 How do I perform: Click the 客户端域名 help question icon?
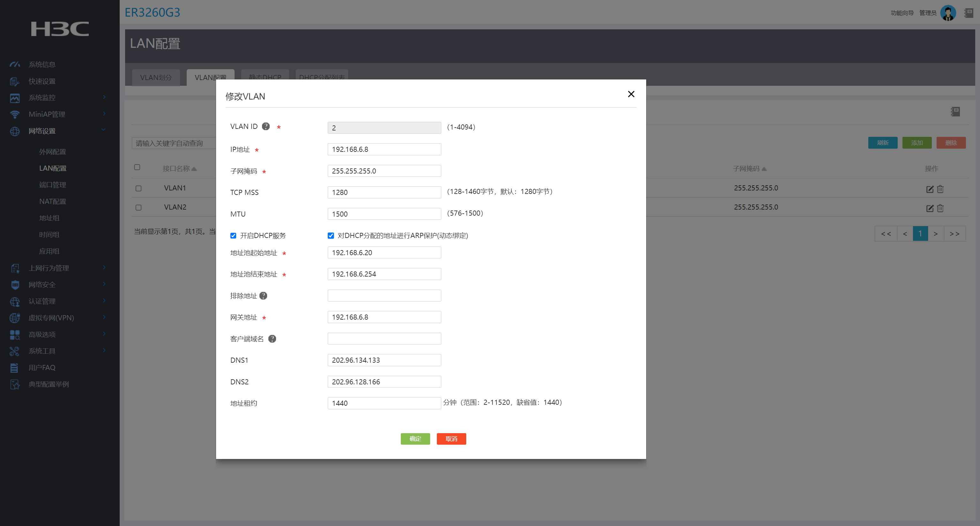click(x=272, y=338)
